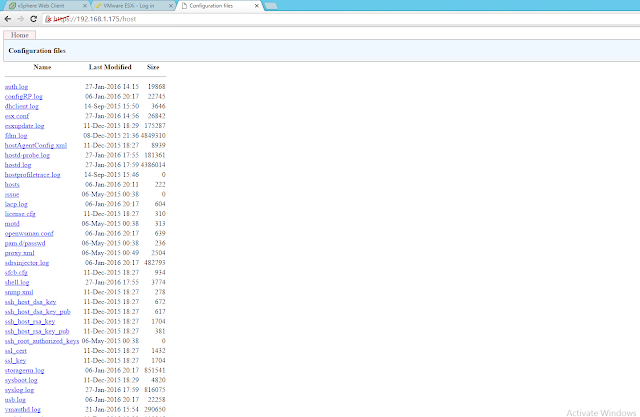Click the browser back arrow
The width and height of the screenshot is (640, 417).
tap(8, 19)
